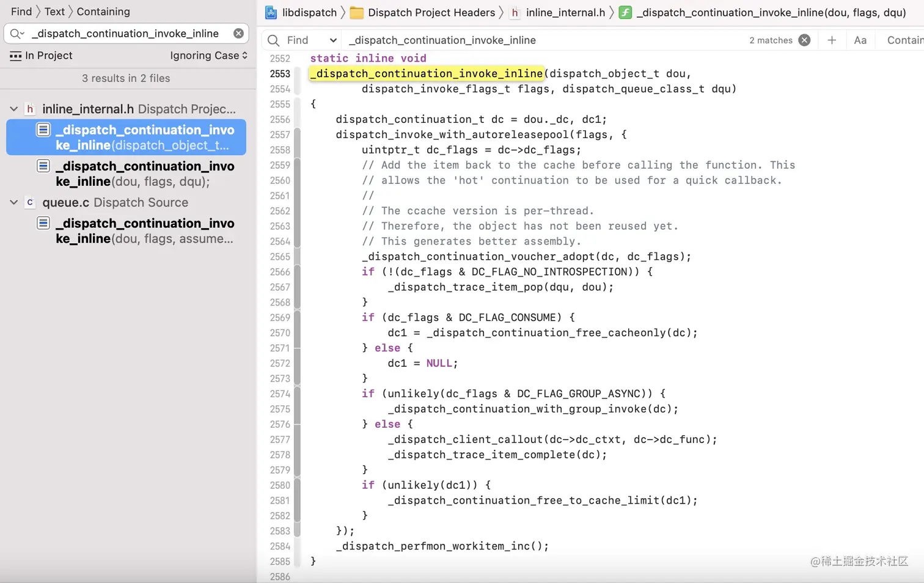This screenshot has height=583, width=924.
Task: Clear the 2 matches with the x button
Action: pos(805,40)
